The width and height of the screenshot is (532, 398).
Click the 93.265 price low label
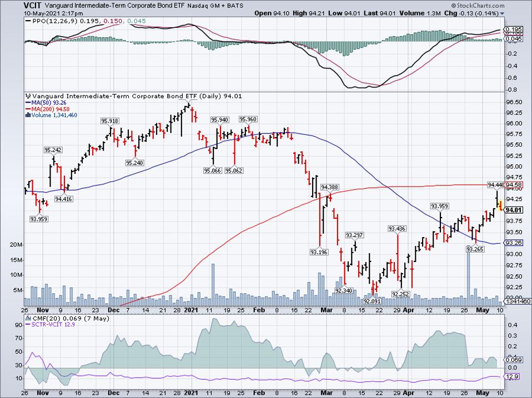(x=475, y=249)
